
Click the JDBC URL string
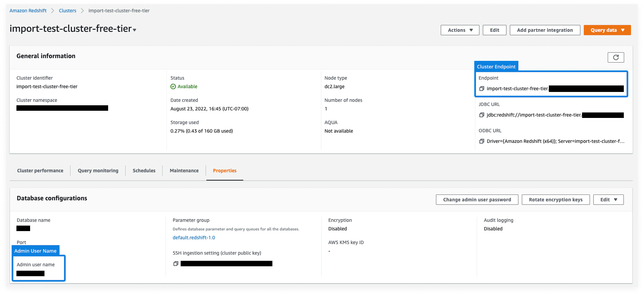534,115
